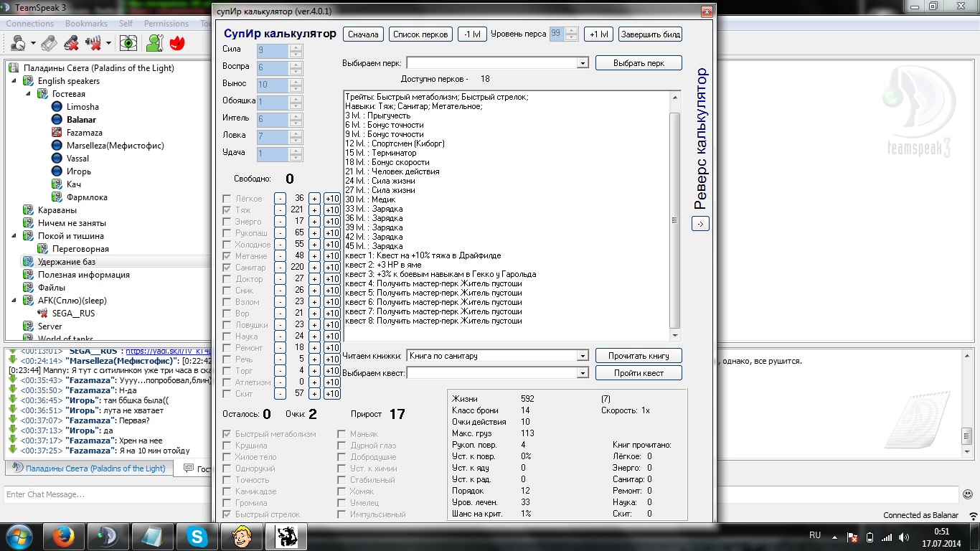Click the Wi-Fi icon in the TeamSpeak status bar
Image resolution: width=980 pixels, height=551 pixels.
pos(972,515)
